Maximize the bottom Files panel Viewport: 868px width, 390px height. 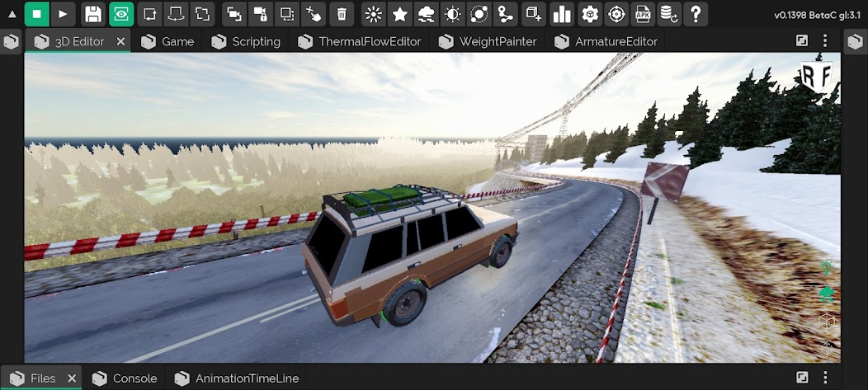[802, 378]
